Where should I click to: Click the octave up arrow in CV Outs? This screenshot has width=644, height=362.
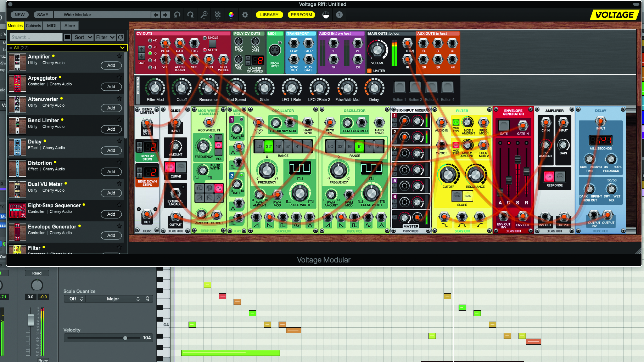point(141,50)
